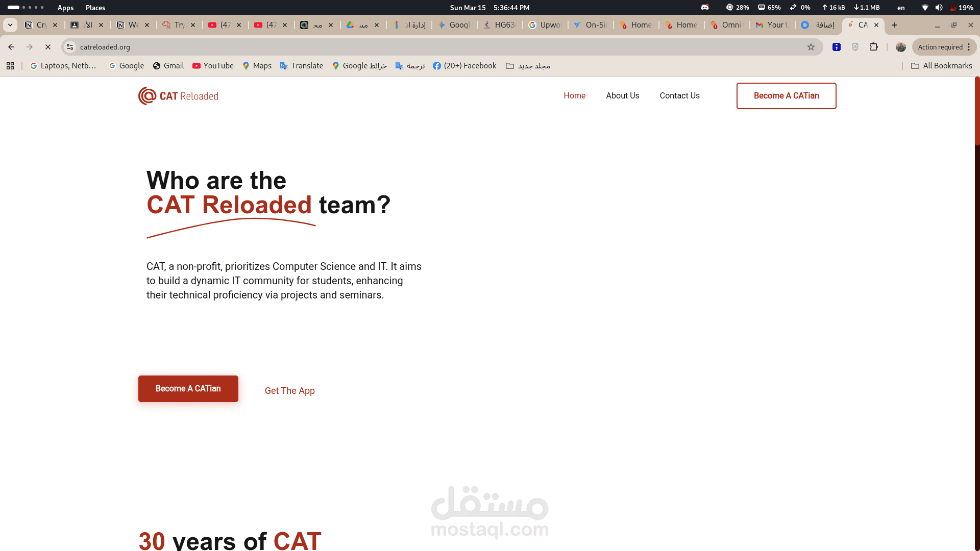
Task: Follow the 'Get The App' link
Action: point(289,391)
